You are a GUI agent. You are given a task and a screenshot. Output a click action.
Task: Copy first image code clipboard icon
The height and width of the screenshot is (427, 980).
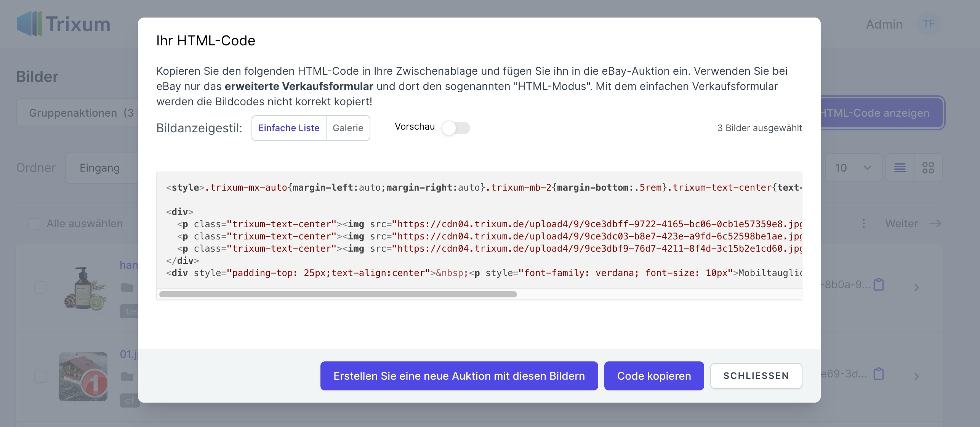tap(879, 284)
